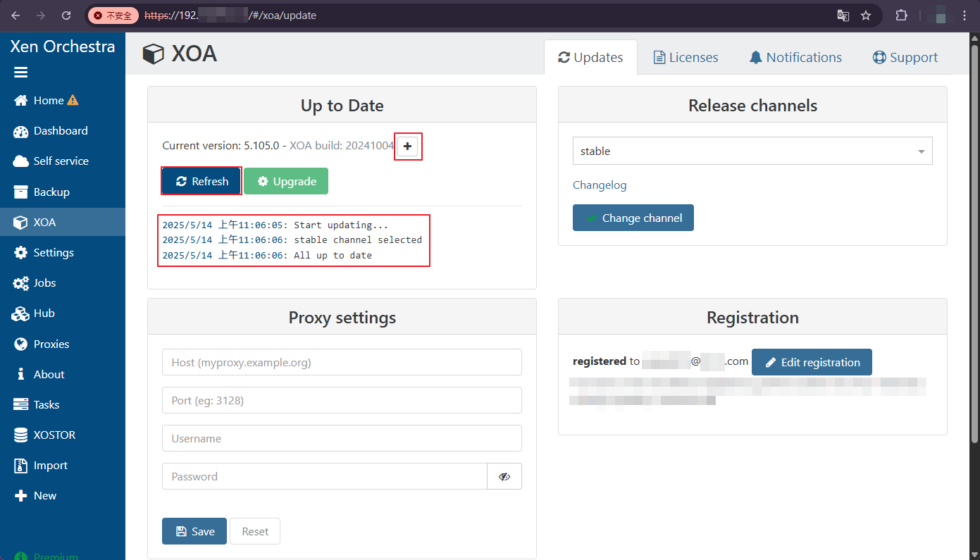Switch to the Updates tab
980x560 pixels.
pyautogui.click(x=590, y=57)
